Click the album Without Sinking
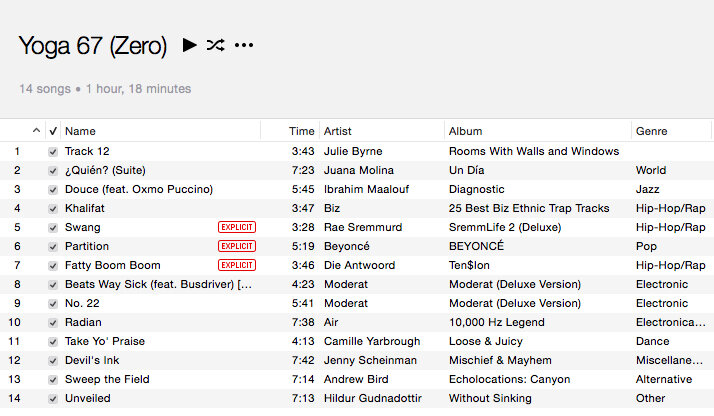Screen dimensions: 714x416 tap(490, 398)
